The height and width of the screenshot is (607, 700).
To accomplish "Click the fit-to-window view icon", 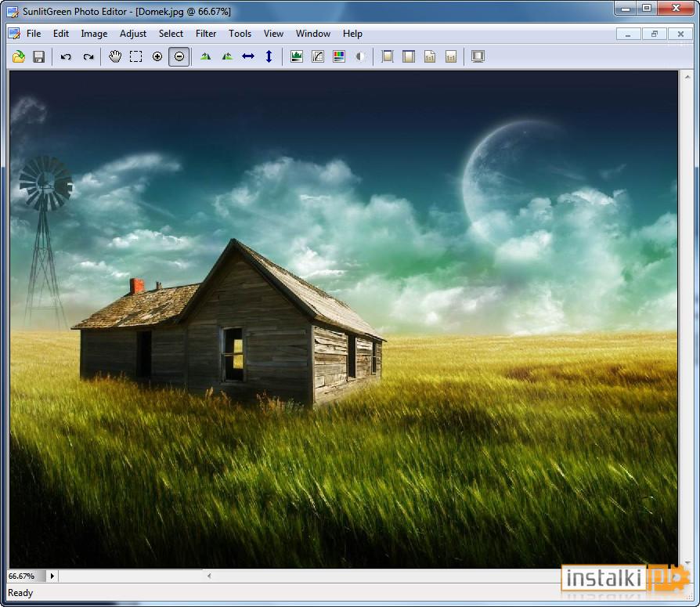I will [x=388, y=56].
